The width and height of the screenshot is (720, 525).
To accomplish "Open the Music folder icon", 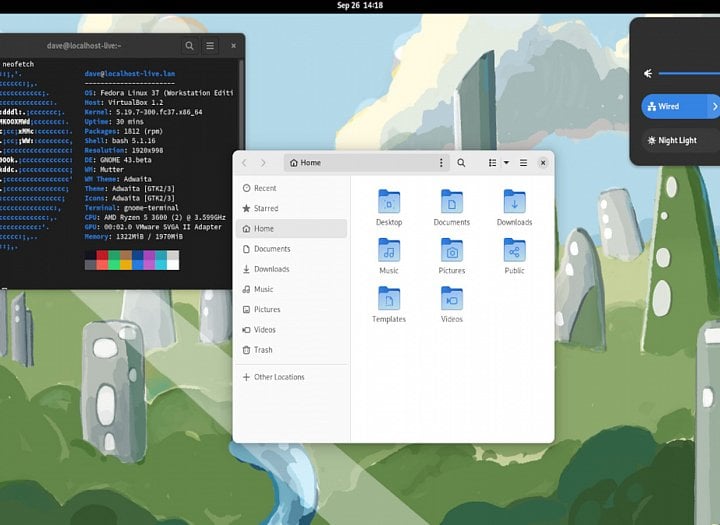I will (389, 251).
